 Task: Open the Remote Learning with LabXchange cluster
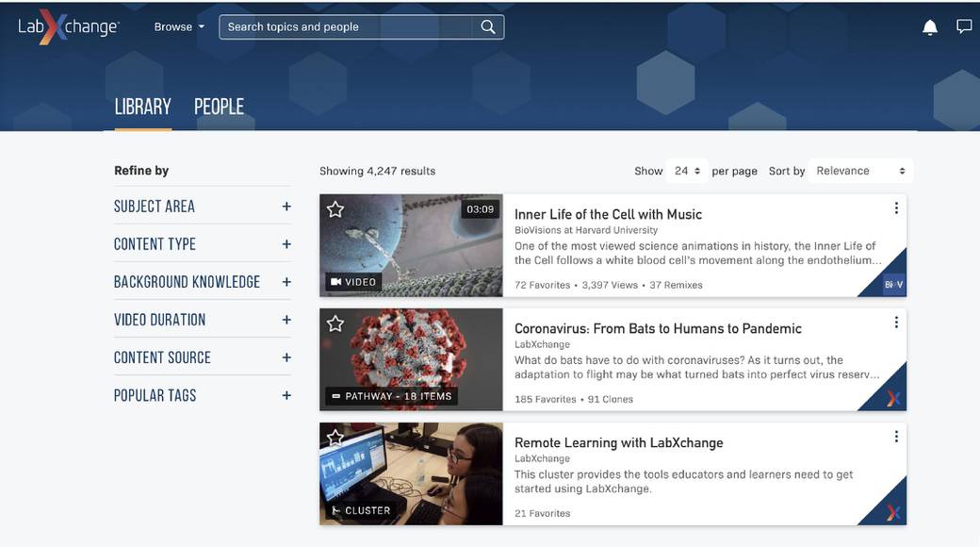tap(617, 442)
